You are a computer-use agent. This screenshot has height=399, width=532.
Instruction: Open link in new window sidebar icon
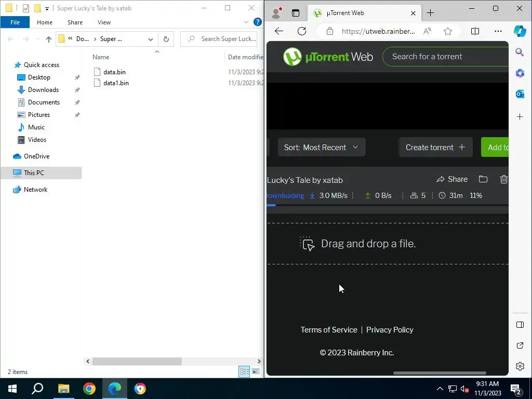point(520,345)
